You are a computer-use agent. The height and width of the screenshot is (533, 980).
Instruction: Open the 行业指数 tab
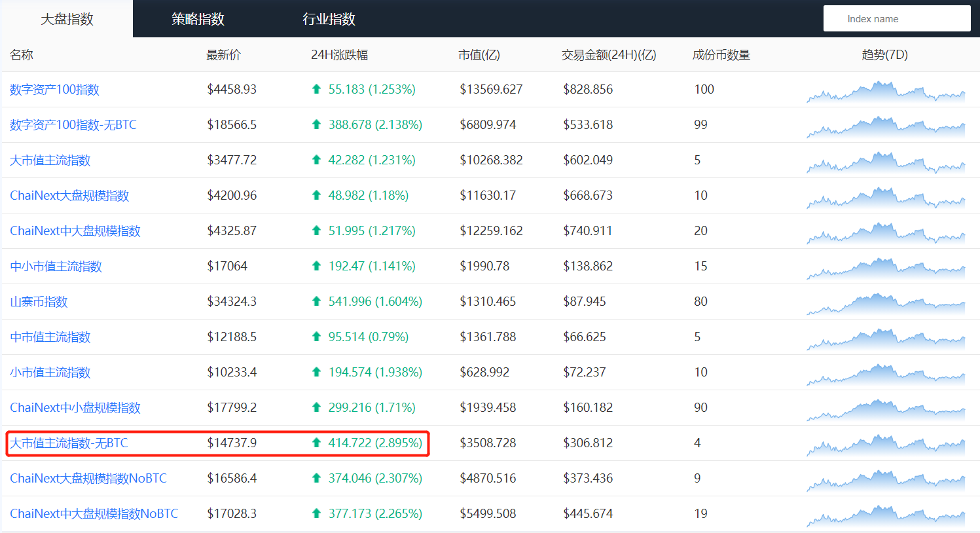[x=329, y=19]
